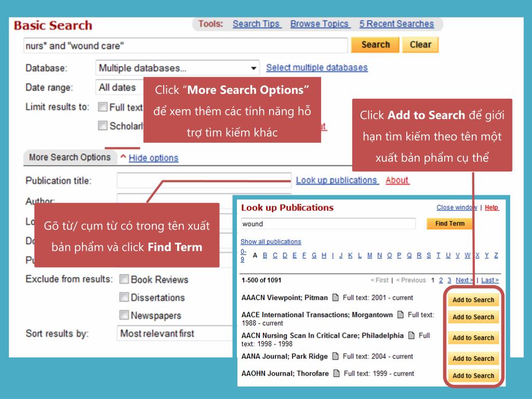The height and width of the screenshot is (399, 532).
Task: Click document icon beside AANA Journal
Action: click(x=336, y=356)
